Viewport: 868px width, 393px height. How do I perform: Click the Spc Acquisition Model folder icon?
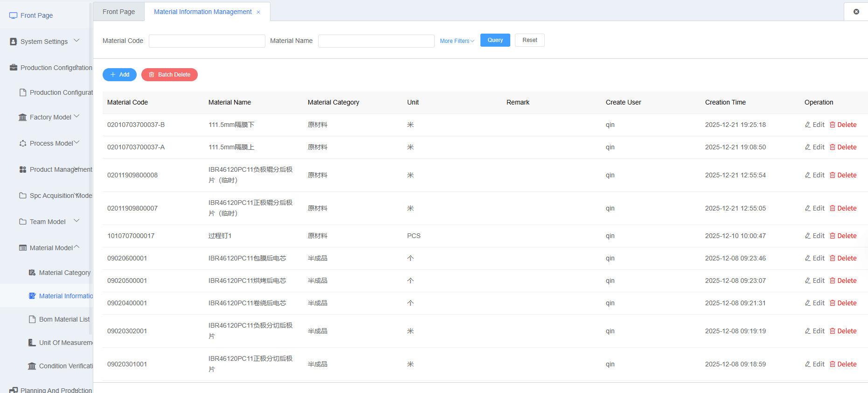tap(22, 196)
